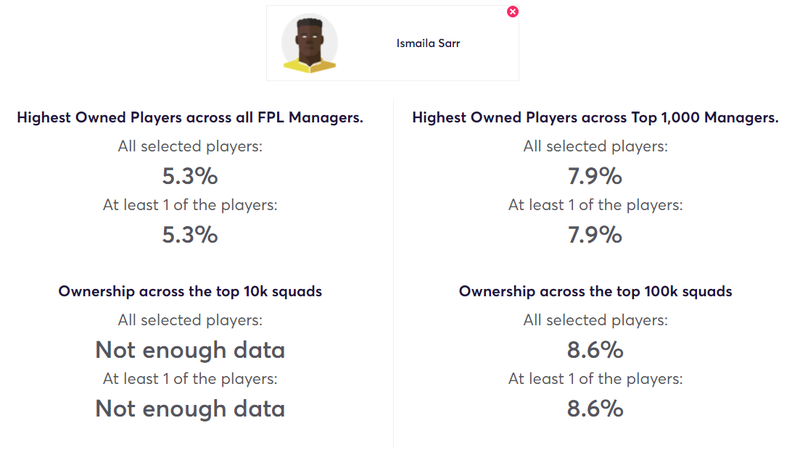Click Not enough data under All selected players

tap(190, 350)
